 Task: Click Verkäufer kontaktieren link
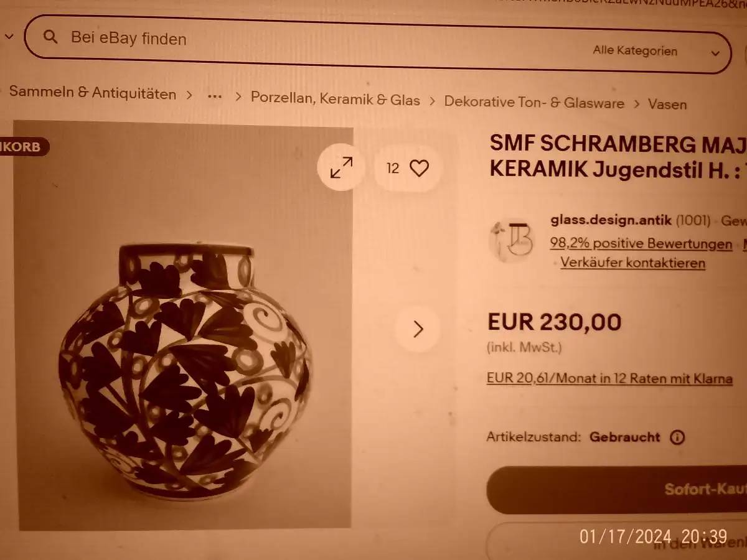[x=632, y=263]
